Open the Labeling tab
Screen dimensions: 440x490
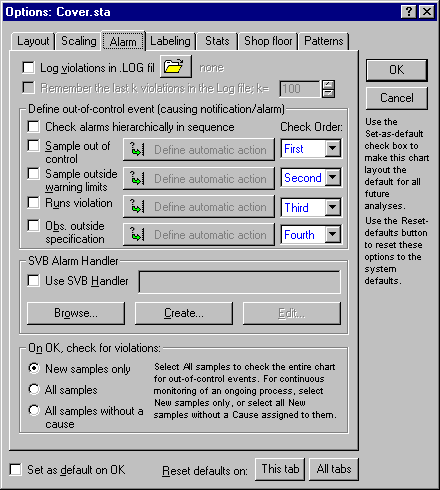(170, 41)
